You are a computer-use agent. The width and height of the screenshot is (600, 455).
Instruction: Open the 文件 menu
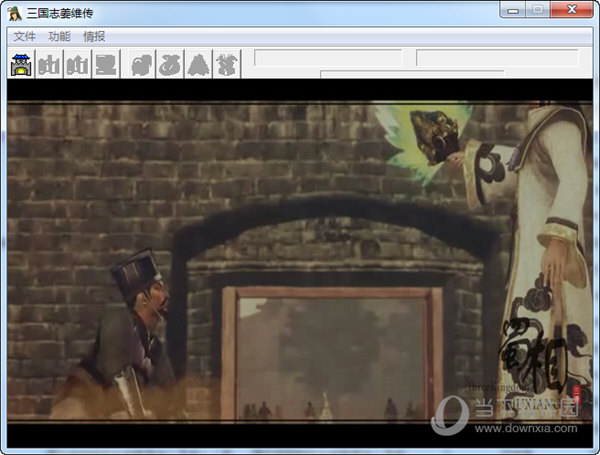tap(24, 37)
